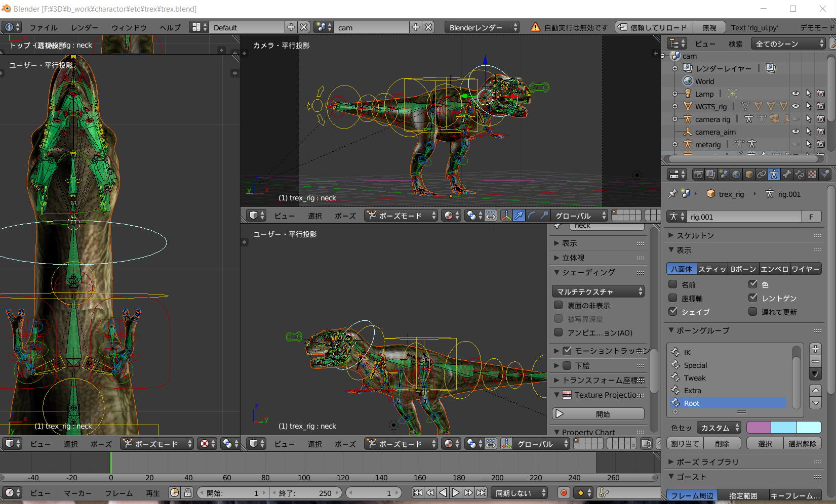Click the Bone Constraints properties tab icon
This screenshot has width=836, height=504.
799,175
